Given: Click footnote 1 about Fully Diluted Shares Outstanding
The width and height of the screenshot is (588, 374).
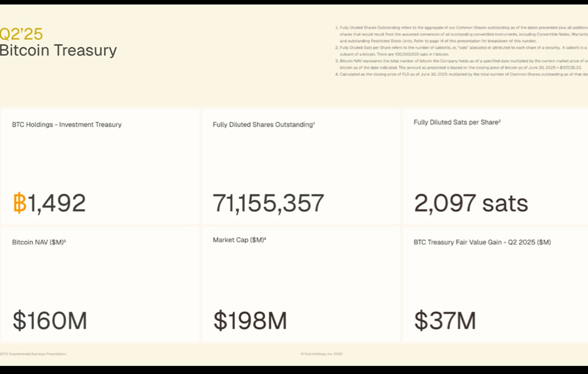Looking at the screenshot, I should click(x=461, y=34).
